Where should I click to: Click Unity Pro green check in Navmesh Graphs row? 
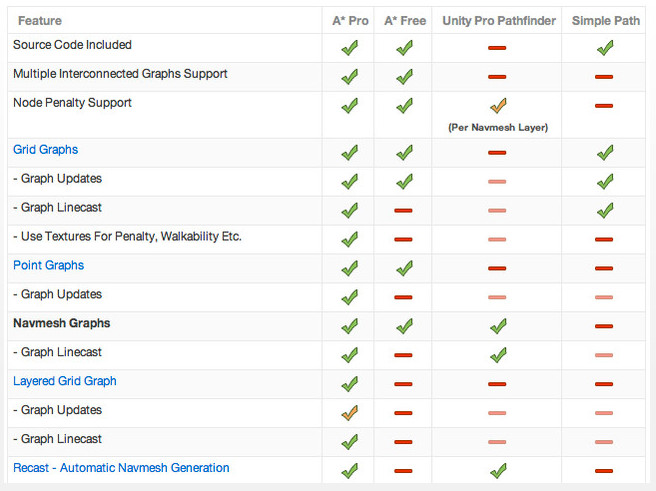498,326
